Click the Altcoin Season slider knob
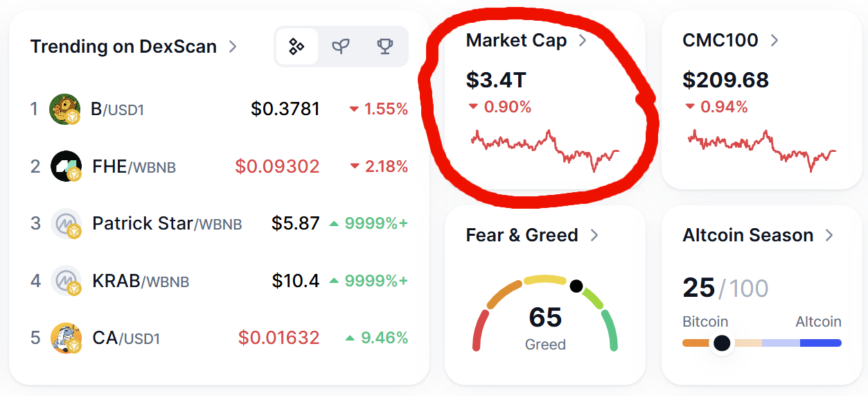The image size is (868, 396). pyautogui.click(x=722, y=343)
